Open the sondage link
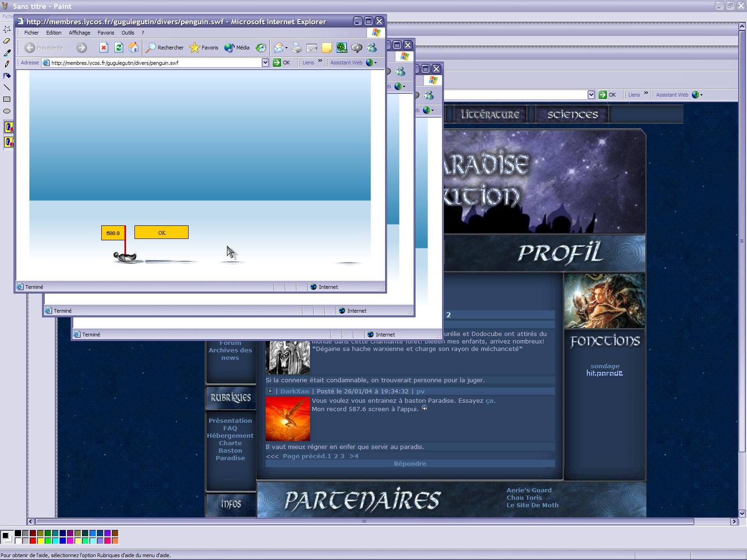The height and width of the screenshot is (560, 747). tap(605, 366)
